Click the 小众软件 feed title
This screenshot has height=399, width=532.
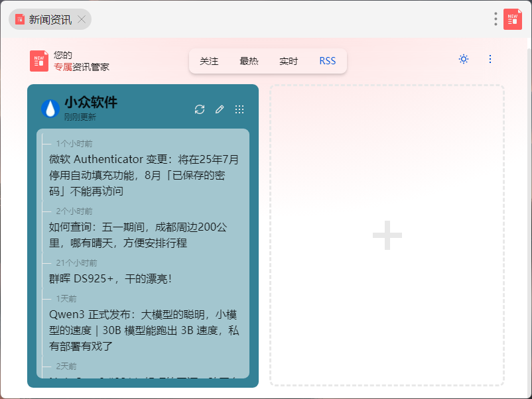coord(91,102)
